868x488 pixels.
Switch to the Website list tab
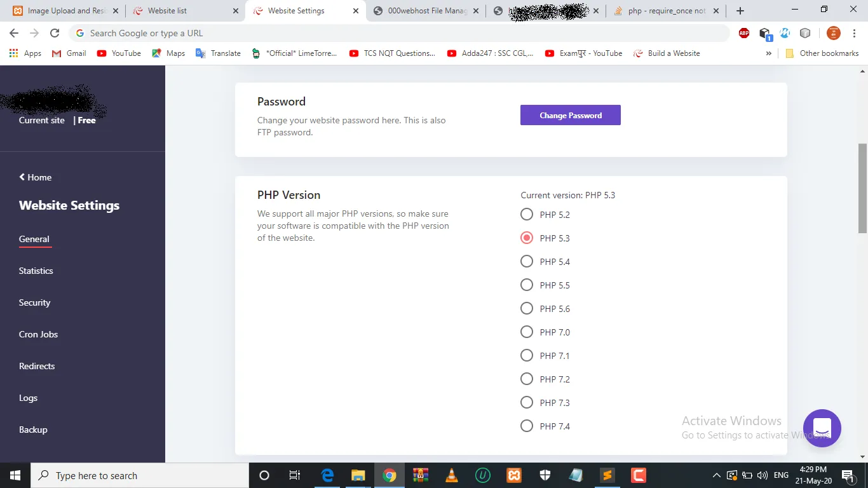pos(166,11)
